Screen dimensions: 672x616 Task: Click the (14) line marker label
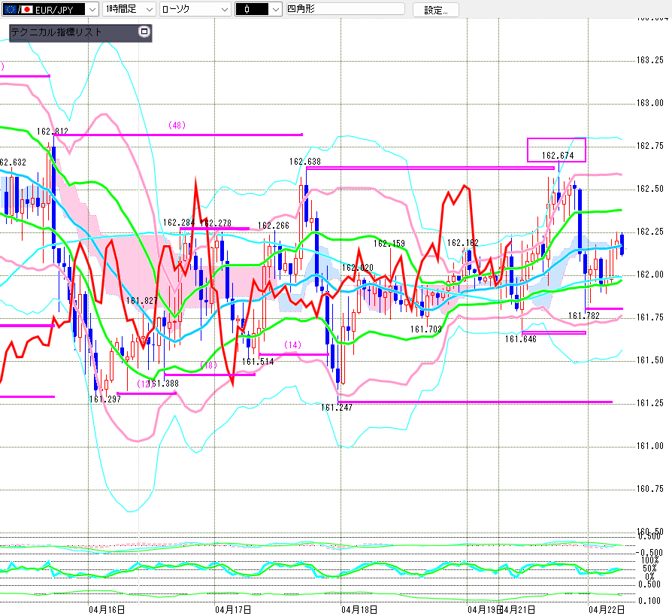coord(292,345)
